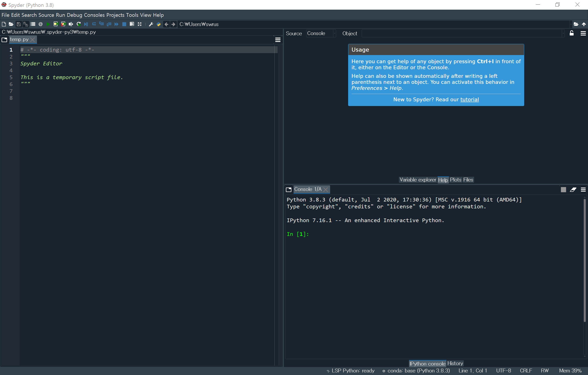
Task: Click the Maximize current pane icon
Action: [x=139, y=24]
